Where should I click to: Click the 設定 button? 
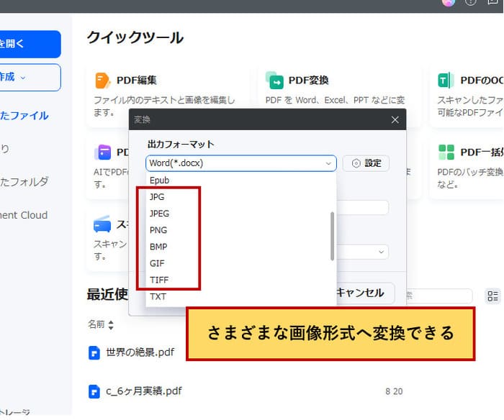pyautogui.click(x=366, y=163)
